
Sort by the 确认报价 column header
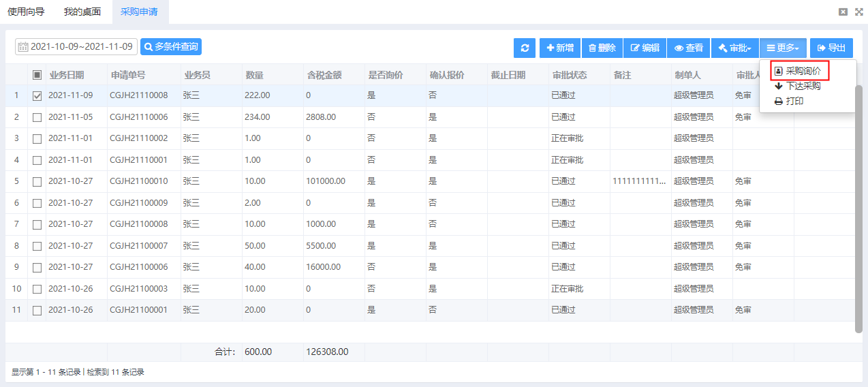(456, 75)
